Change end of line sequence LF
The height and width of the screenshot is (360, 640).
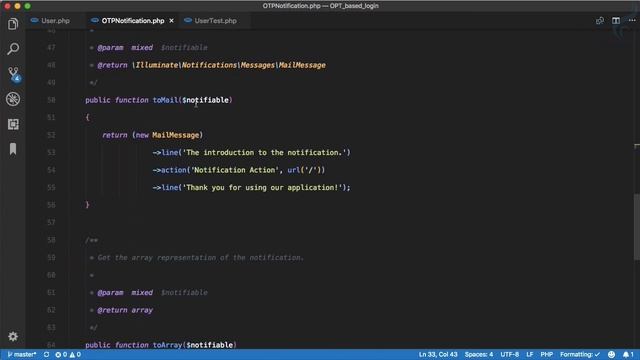529,354
